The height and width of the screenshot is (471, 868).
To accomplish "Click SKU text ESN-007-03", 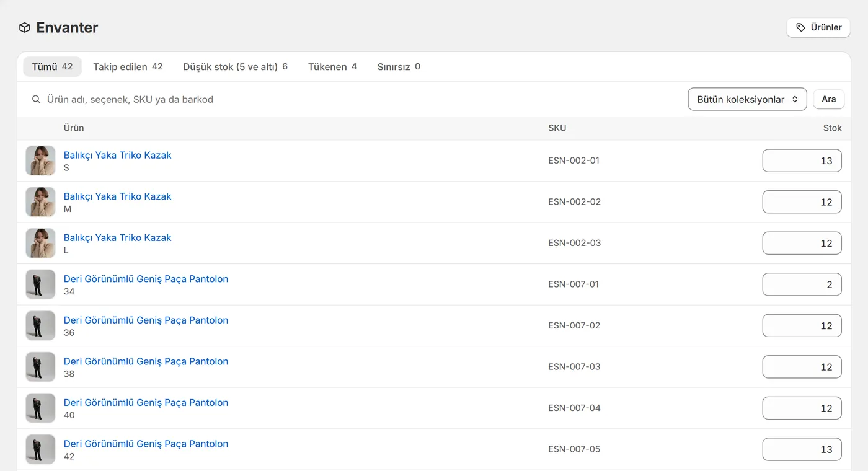I will point(574,367).
